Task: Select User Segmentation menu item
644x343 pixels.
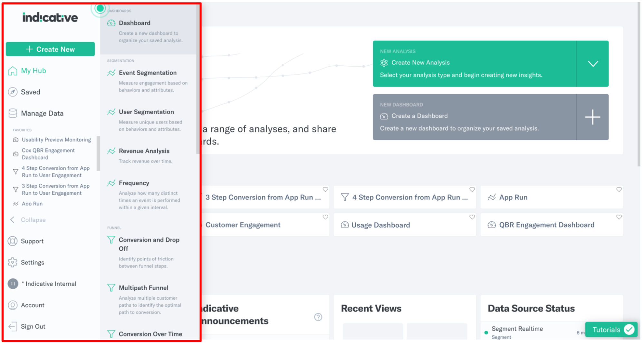Action: coord(148,120)
